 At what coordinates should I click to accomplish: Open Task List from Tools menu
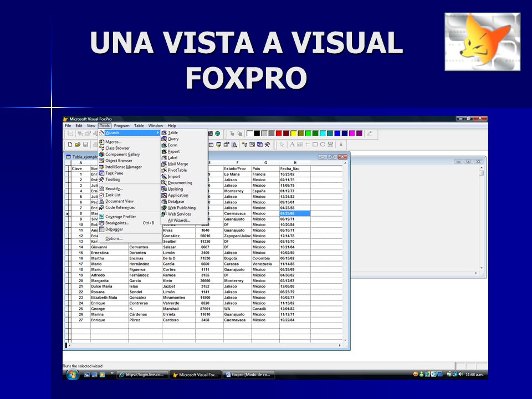point(130,195)
